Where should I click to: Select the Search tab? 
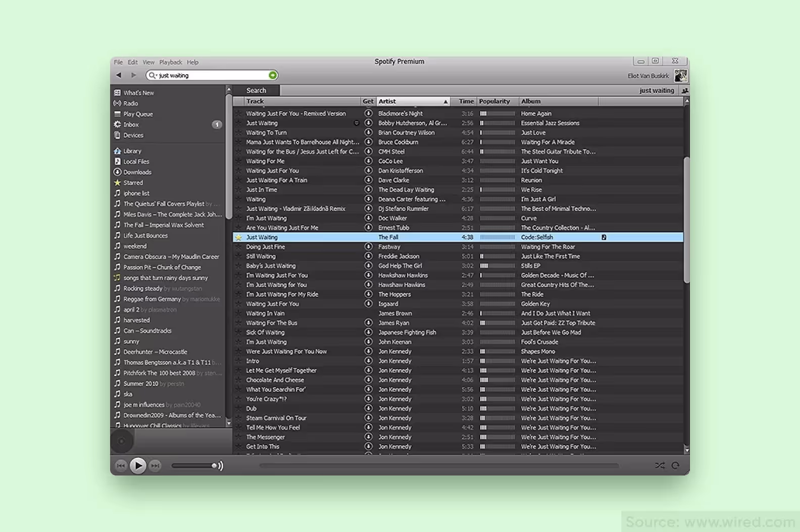click(x=257, y=90)
